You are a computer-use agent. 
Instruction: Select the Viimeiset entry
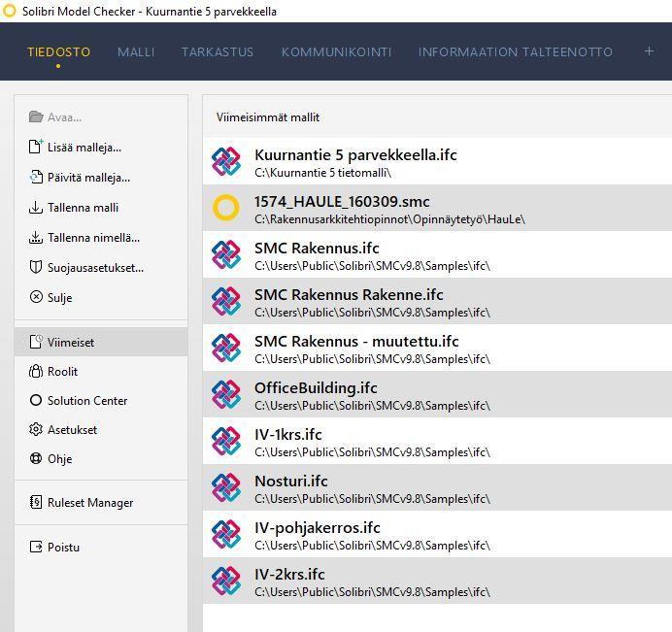(101, 342)
